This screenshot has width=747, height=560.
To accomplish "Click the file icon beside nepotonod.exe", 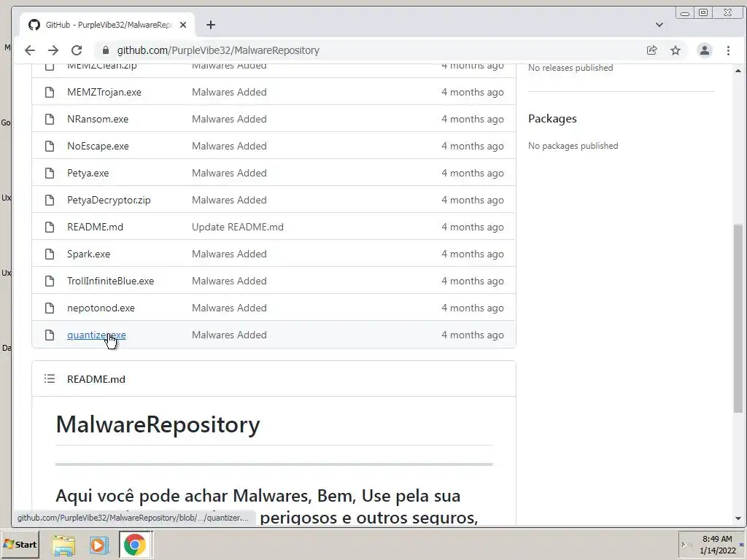I will (50, 308).
